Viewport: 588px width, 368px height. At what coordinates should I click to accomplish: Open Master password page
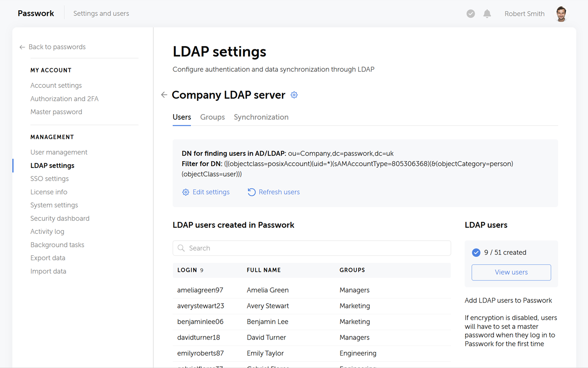(x=56, y=112)
